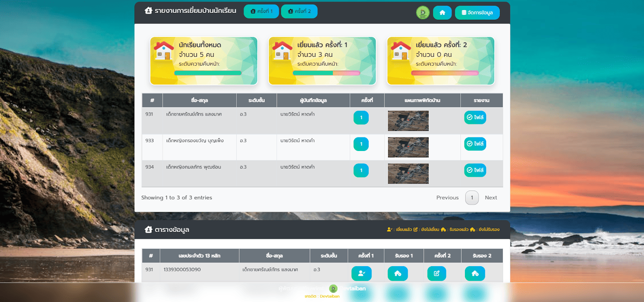
Task: Click house icon beside ตารางข้อมูล heading
Action: tap(149, 230)
